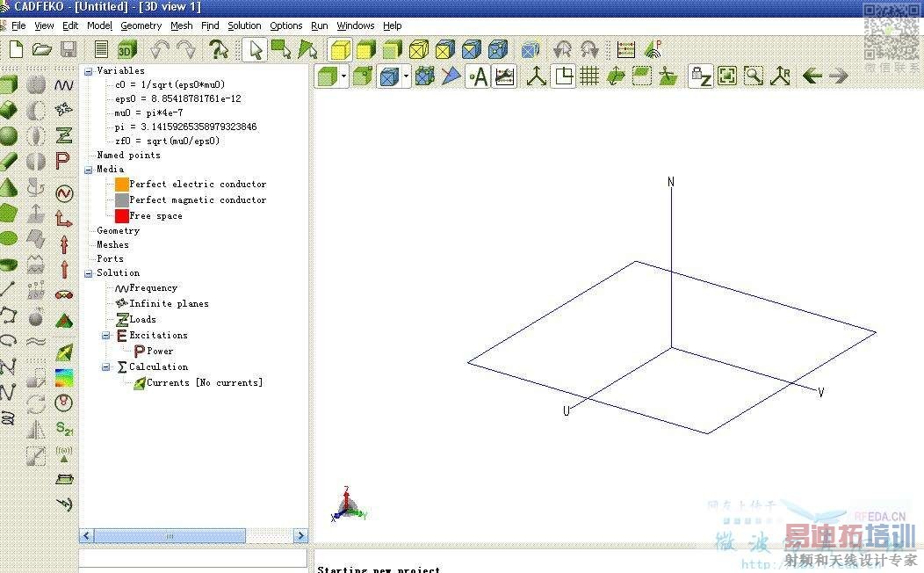The height and width of the screenshot is (573, 924).
Task: Click the restore view axes R icon
Action: tap(780, 76)
